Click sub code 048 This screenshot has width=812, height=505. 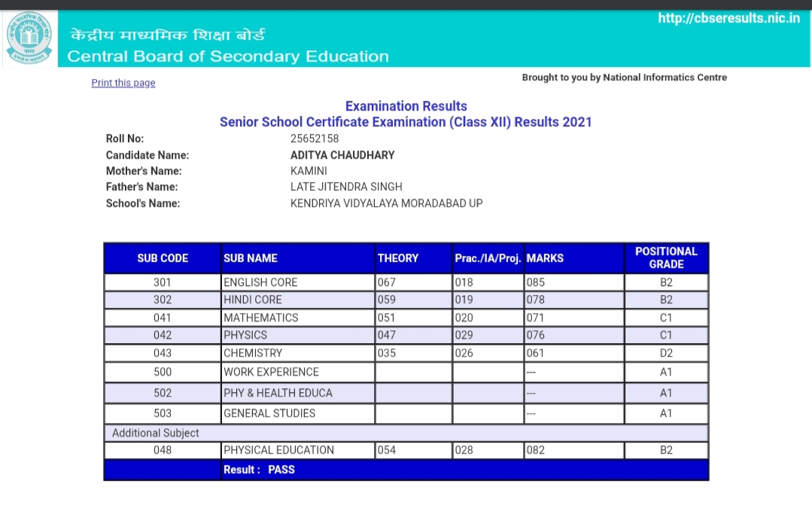tap(163, 450)
